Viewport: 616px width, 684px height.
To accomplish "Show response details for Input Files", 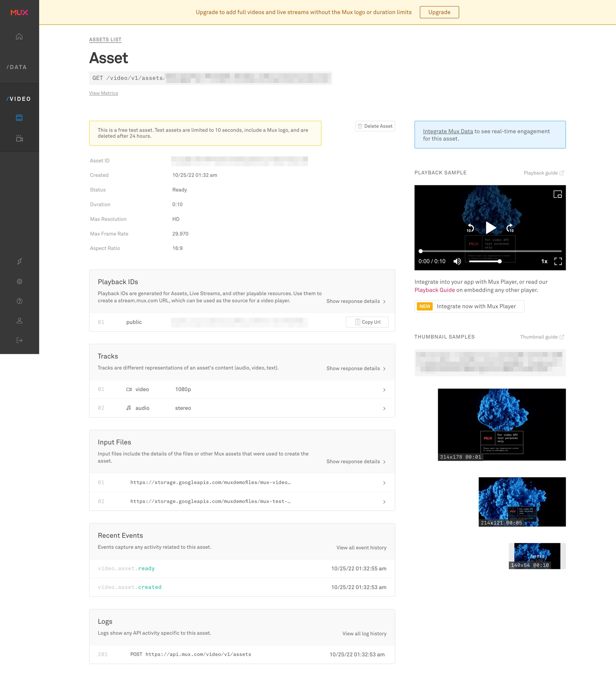I will [356, 462].
